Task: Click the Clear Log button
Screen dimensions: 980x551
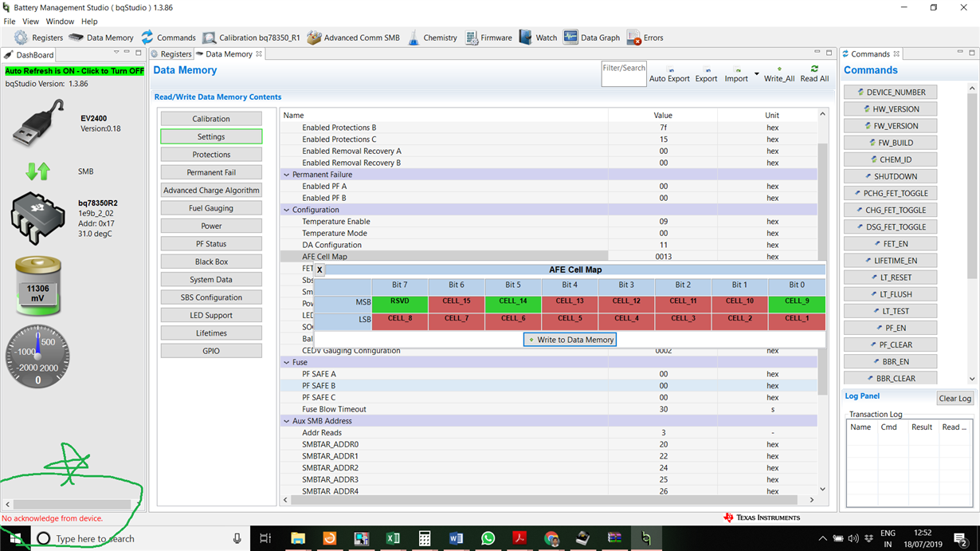Action: 955,399
